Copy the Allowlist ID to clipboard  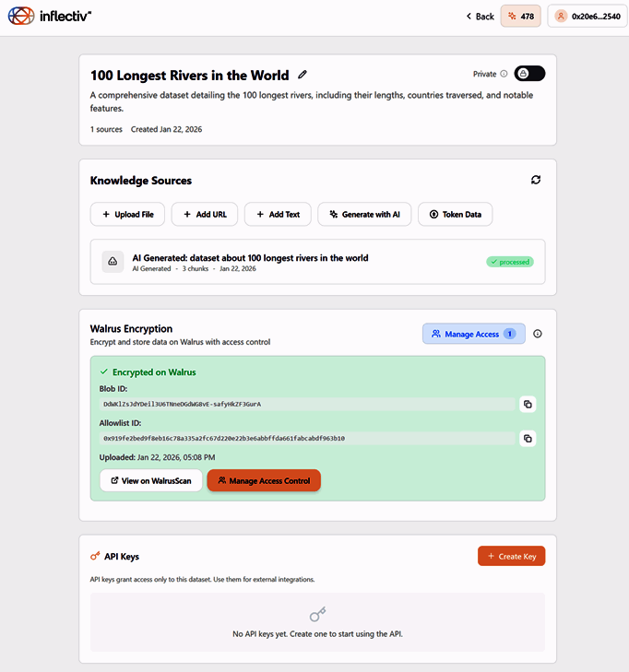point(528,439)
